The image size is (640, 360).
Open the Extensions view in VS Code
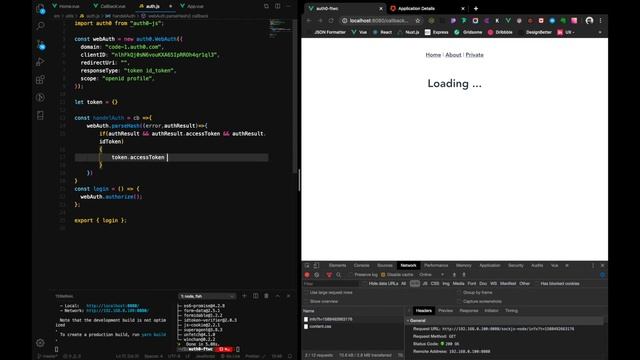40,80
